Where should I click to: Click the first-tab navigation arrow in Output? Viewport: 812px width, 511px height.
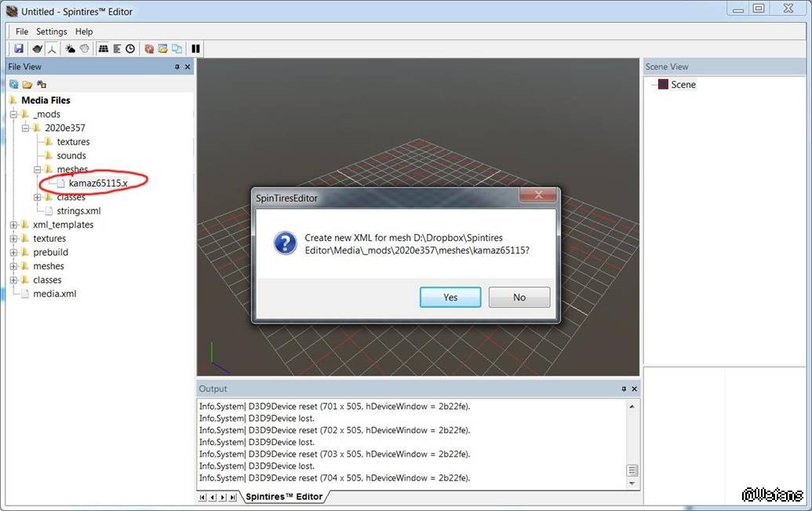(202, 497)
